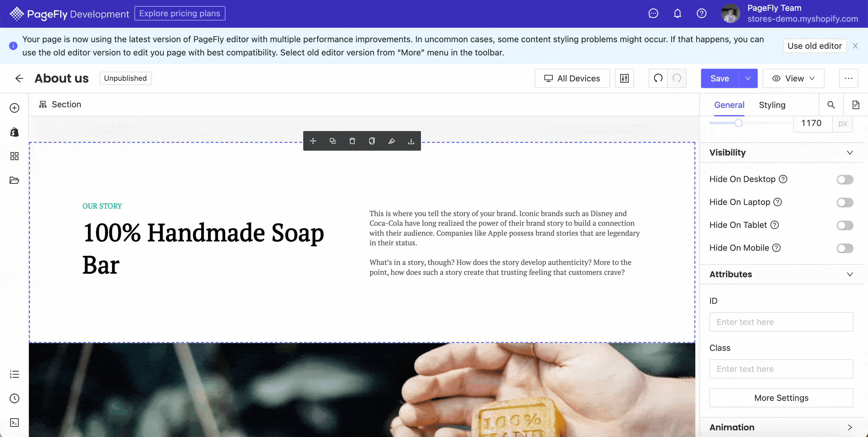Enable Hide On Tablet switch

coord(845,225)
